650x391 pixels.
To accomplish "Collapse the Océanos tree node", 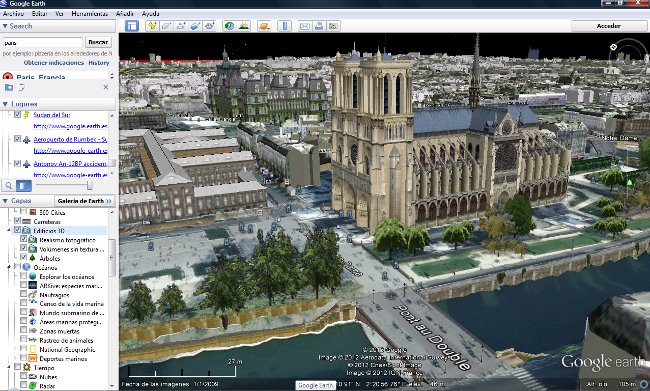I will (x=9, y=267).
